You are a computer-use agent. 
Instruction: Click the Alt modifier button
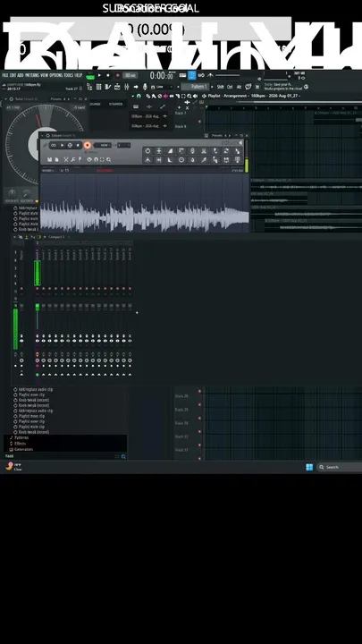pyautogui.click(x=239, y=87)
